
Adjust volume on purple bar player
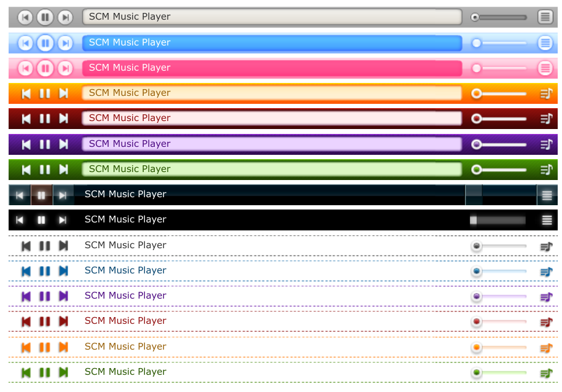pos(499,144)
